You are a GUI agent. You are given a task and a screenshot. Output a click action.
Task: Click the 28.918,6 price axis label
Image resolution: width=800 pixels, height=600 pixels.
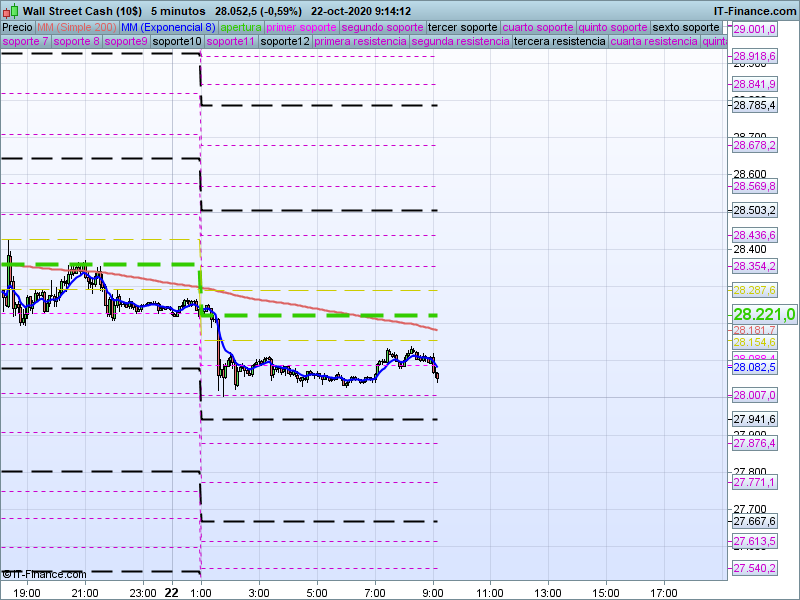point(755,56)
